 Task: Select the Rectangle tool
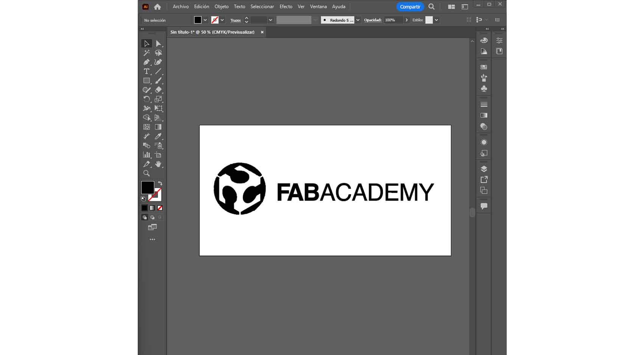tap(146, 81)
